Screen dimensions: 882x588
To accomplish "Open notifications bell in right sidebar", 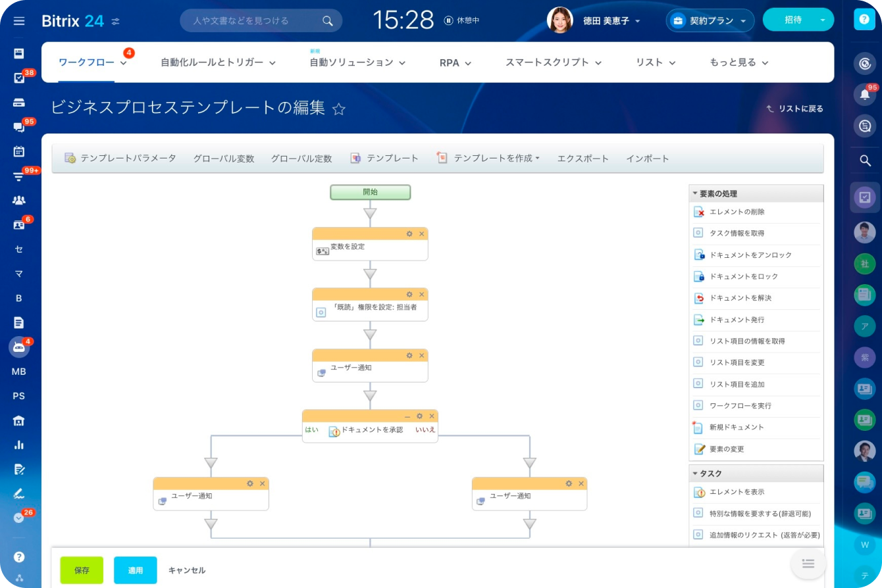I will point(866,95).
